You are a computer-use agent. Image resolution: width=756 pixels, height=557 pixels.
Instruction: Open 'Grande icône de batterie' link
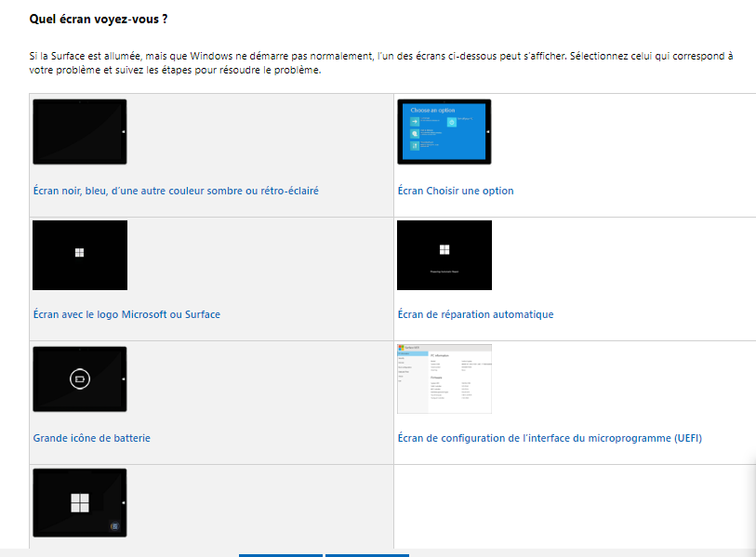pyautogui.click(x=92, y=438)
